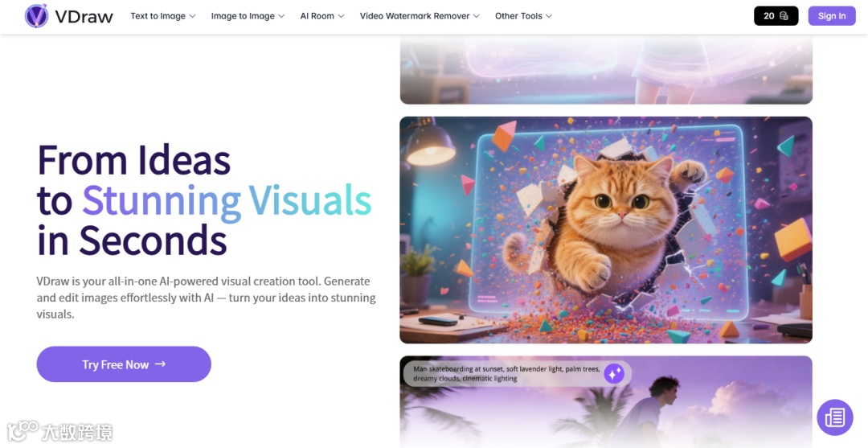
Task: Click the in Seconds headline text
Action: click(133, 240)
